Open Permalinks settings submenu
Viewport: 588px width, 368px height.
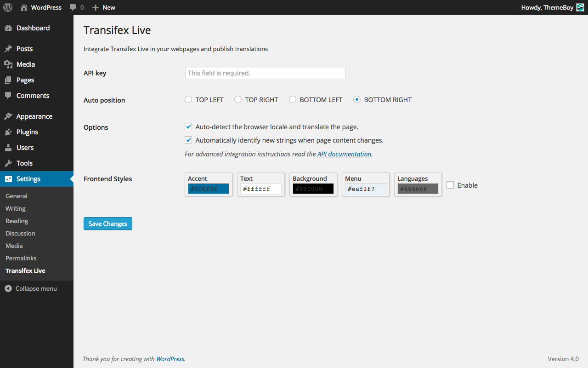click(x=21, y=258)
